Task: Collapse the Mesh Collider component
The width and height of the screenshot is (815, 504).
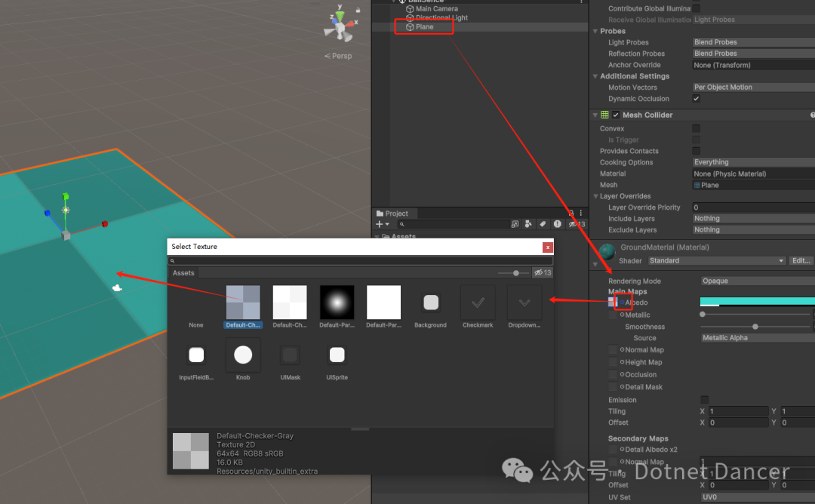Action: click(x=595, y=115)
